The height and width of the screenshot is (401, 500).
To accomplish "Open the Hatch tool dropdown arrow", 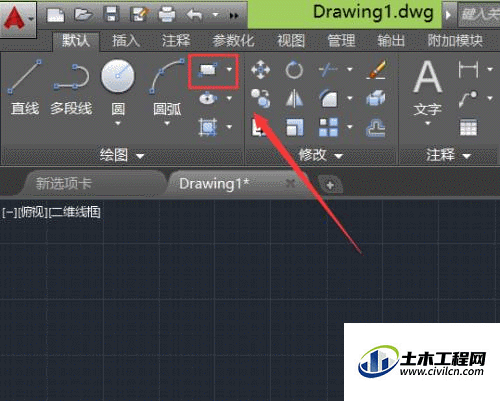I will pyautogui.click(x=229, y=127).
